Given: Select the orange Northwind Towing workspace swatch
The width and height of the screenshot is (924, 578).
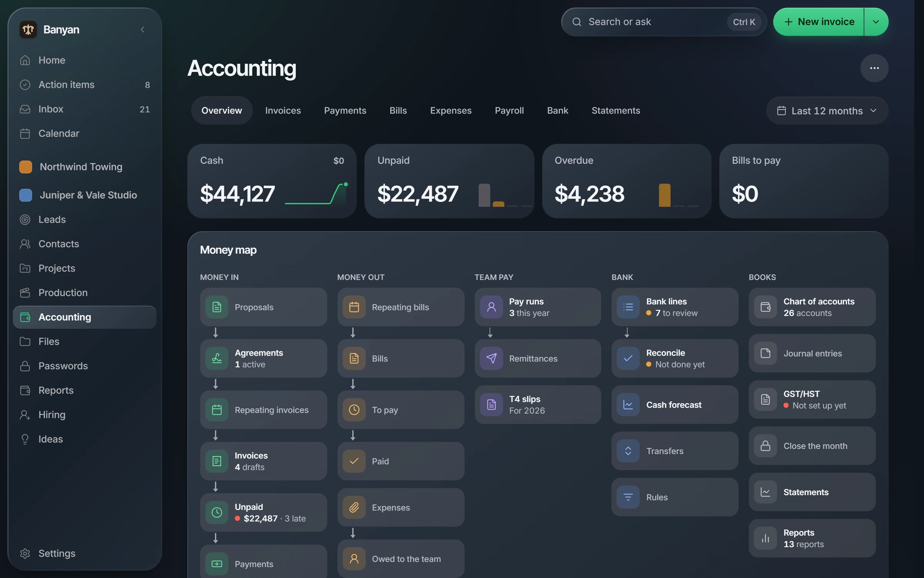Looking at the screenshot, I should click(x=25, y=167).
